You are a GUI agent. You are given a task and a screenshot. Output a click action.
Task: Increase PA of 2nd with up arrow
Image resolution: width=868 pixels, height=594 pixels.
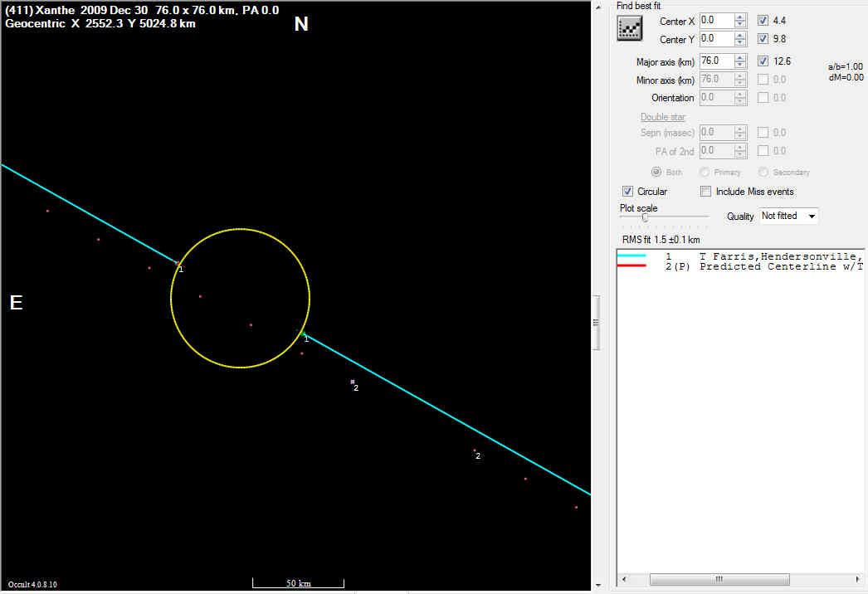[x=740, y=147]
